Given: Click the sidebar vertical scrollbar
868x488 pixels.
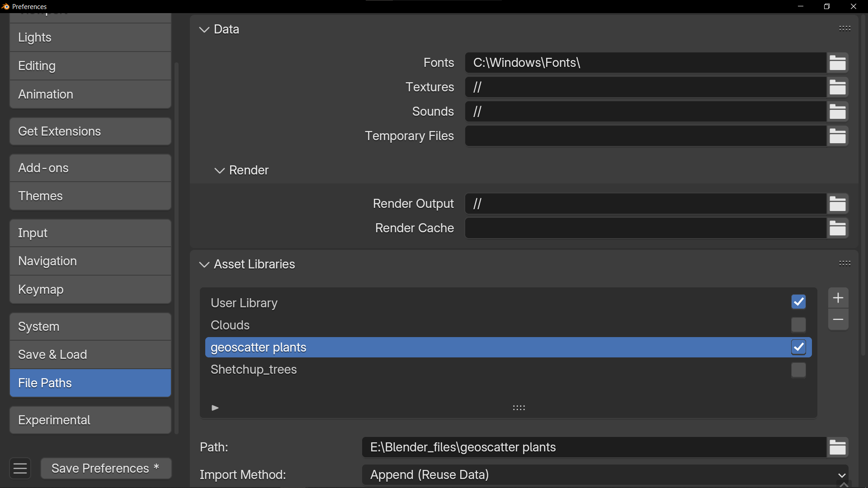Looking at the screenshot, I should click(x=177, y=248).
